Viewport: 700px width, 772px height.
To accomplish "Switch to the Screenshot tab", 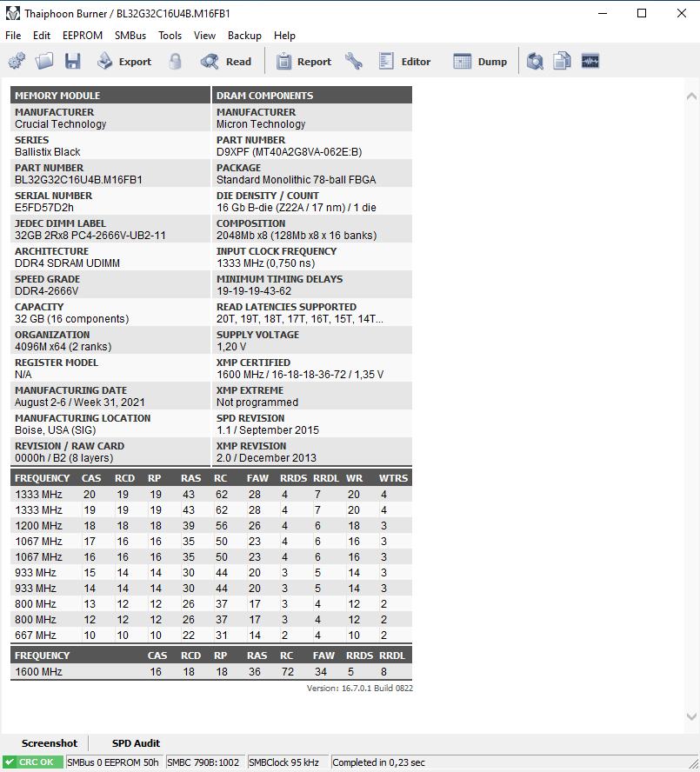I will coord(50,743).
